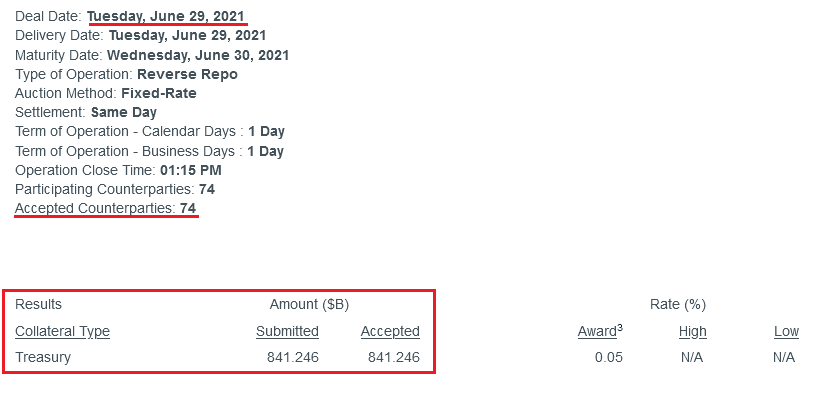822x393 pixels.
Task: Click the Participating Counterparties 74 value
Action: [x=207, y=189]
